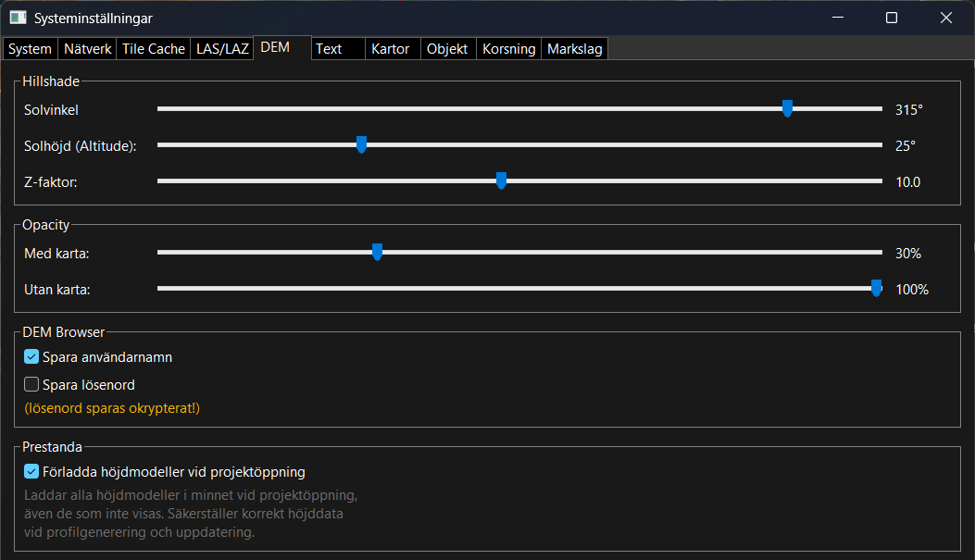Viewport: 975px width, 560px height.
Task: Open the Korsning tab
Action: tap(508, 48)
